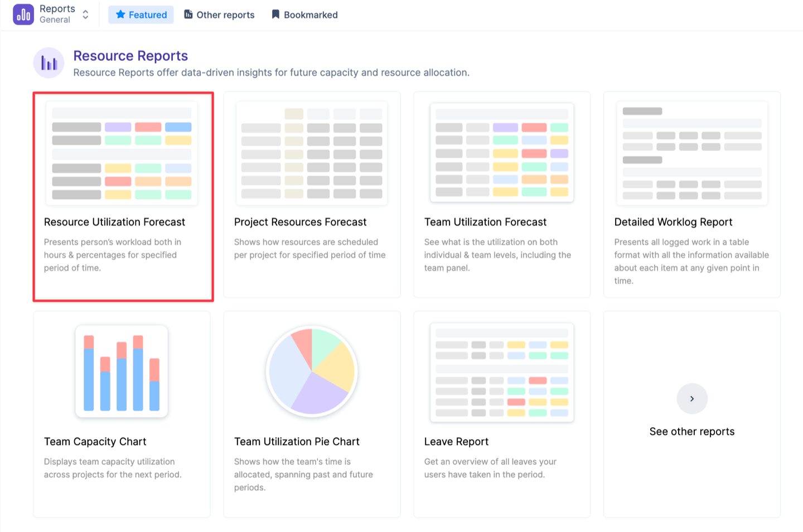Click the Resource Reports round chart icon
Screen dimensions: 803x532
click(49, 63)
